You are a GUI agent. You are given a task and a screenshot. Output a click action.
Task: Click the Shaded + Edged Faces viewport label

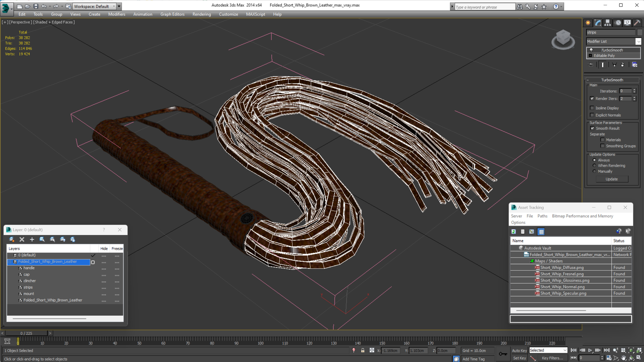[54, 22]
